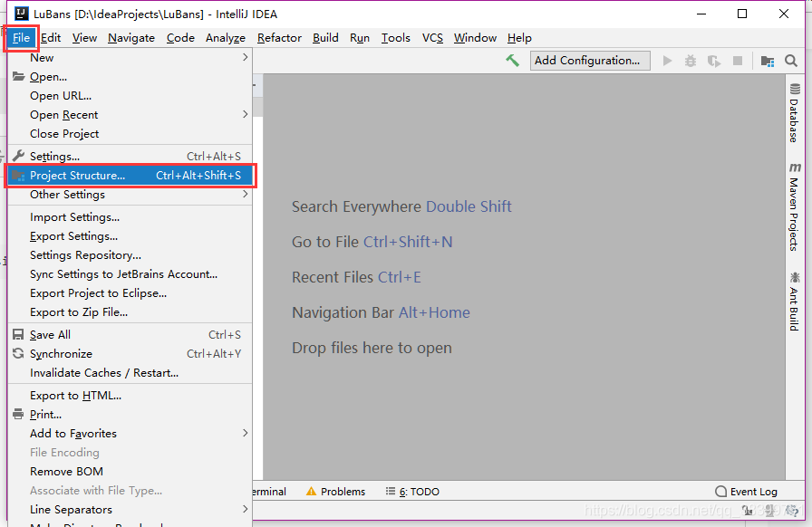Viewport: 812px width, 527px height.
Task: Click the IntelliJ IDEA logo in title bar
Action: click(x=22, y=14)
